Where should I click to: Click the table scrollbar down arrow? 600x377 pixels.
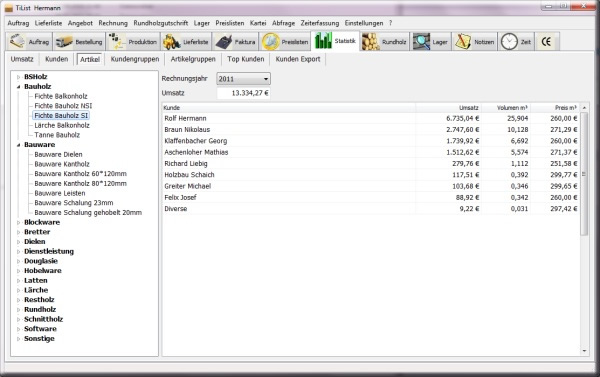(x=584, y=351)
